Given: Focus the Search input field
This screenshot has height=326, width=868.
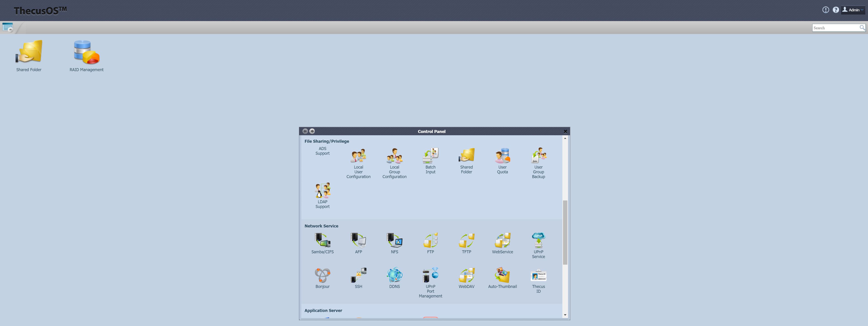Looking at the screenshot, I should (835, 28).
